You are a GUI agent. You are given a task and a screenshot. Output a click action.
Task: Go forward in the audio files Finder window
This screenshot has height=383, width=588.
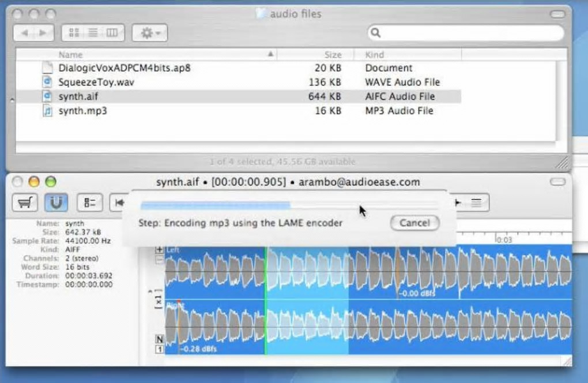(43, 33)
